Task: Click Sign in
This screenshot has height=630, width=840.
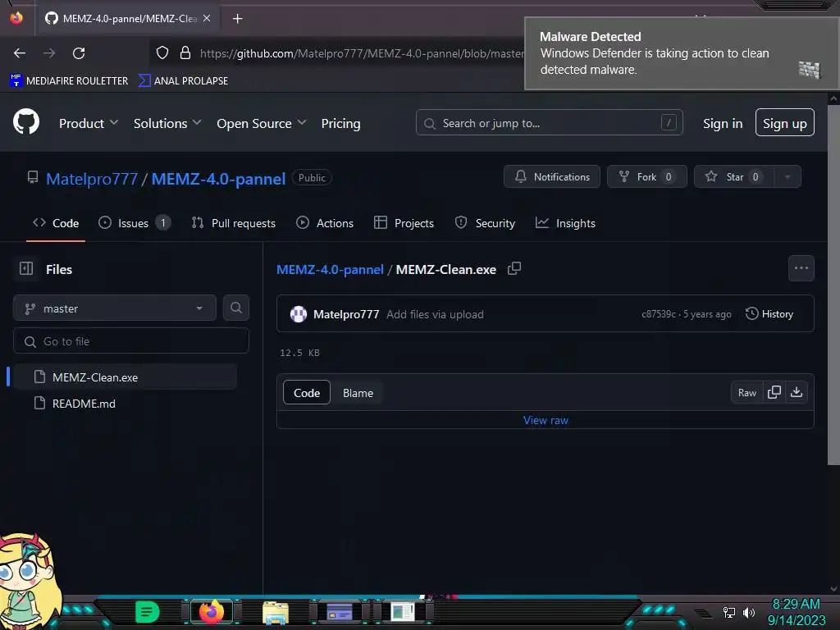Action: click(723, 123)
